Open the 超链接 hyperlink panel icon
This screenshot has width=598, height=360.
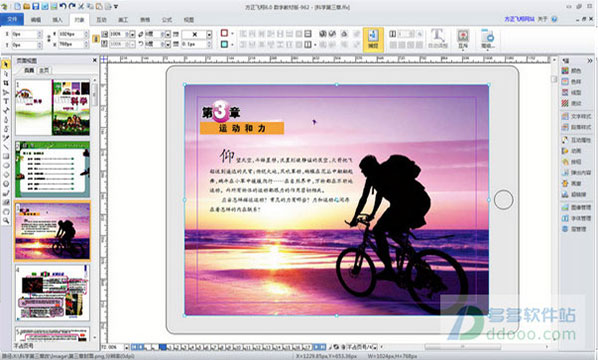coord(565,194)
